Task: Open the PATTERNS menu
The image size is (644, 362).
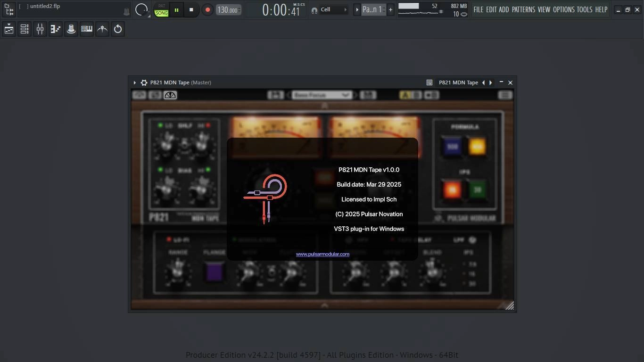Action: [523, 9]
